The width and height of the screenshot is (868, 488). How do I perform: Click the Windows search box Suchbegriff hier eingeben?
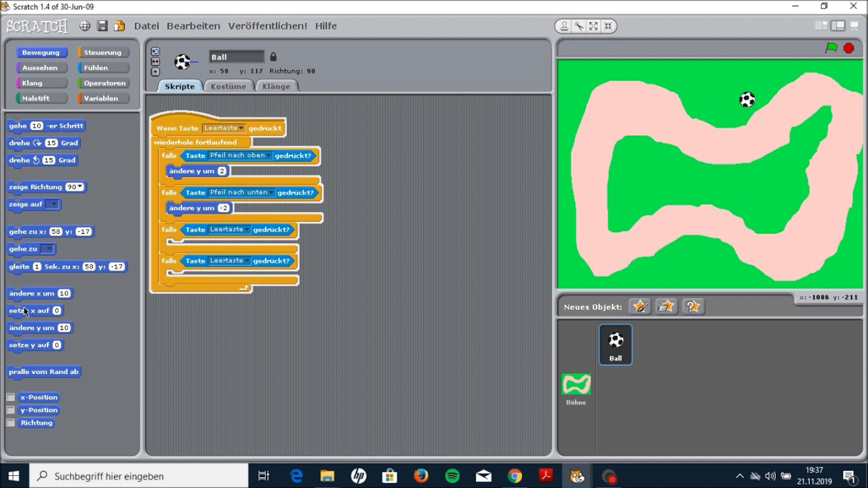coord(139,476)
